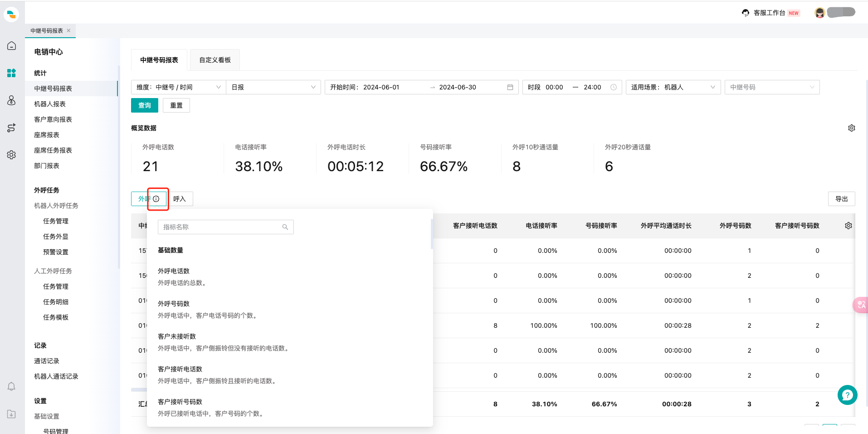
Task: Expand 机器人外呼任务 group
Action: pyautogui.click(x=56, y=206)
